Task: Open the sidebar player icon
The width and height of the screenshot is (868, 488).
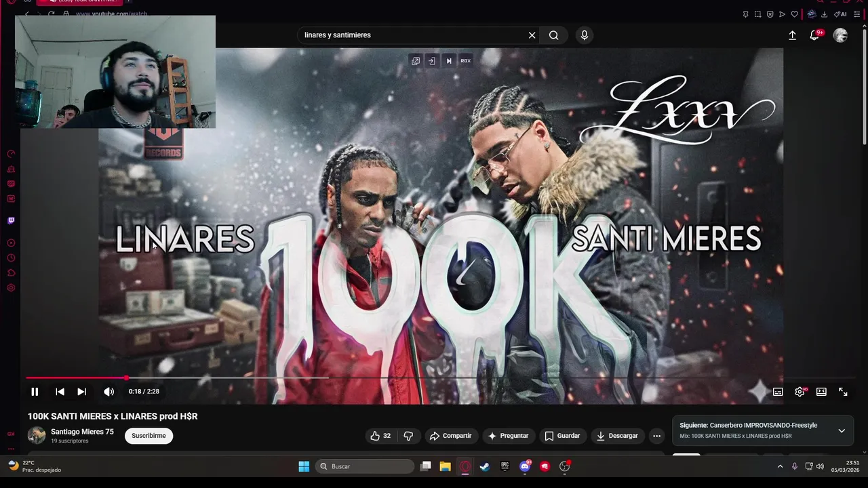Action: click(11, 243)
